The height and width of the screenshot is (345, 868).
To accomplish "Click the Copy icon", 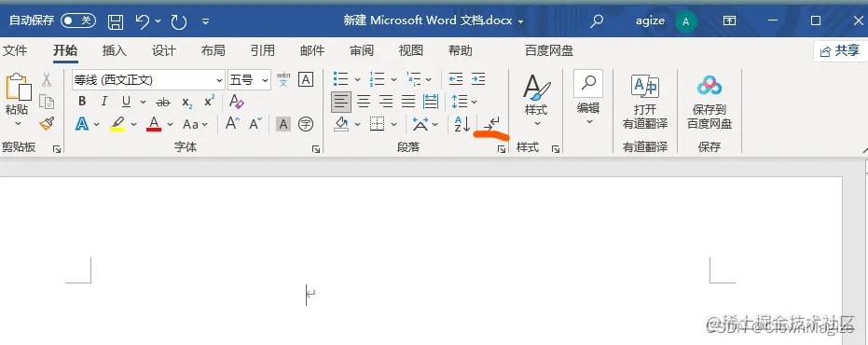I will coord(47,102).
